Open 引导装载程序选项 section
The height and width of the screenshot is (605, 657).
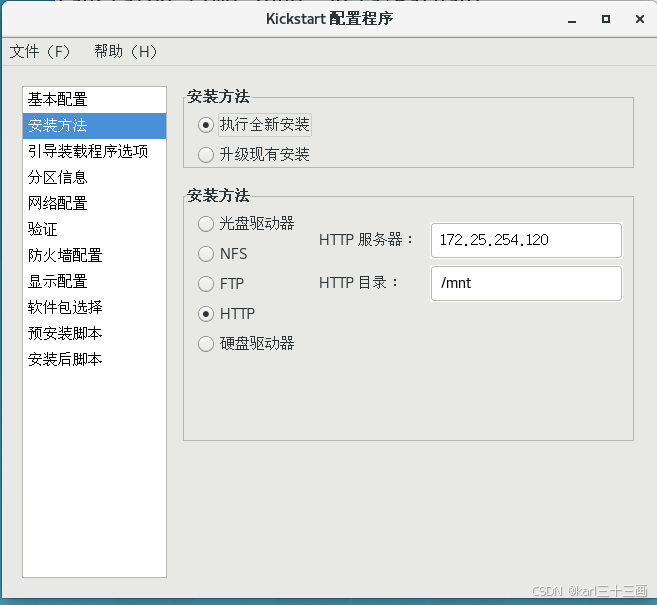click(x=94, y=152)
